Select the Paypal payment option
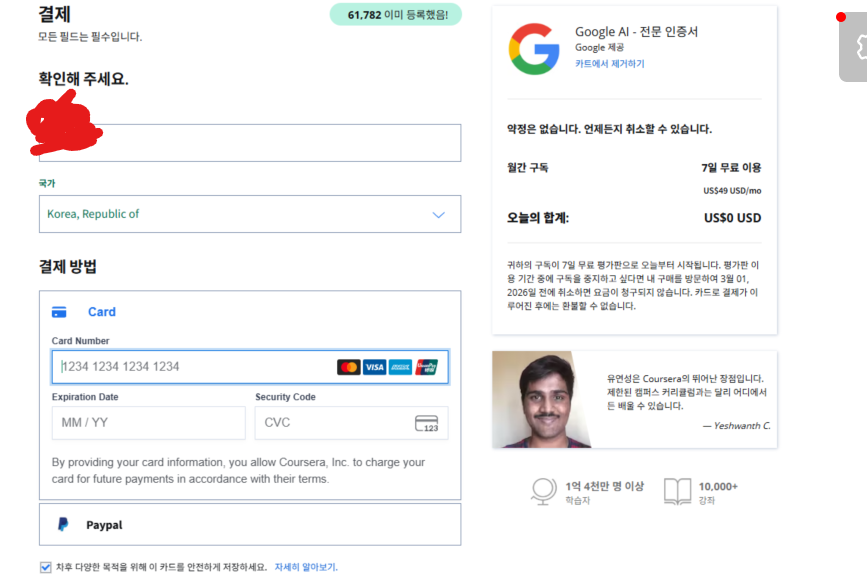 [x=250, y=524]
